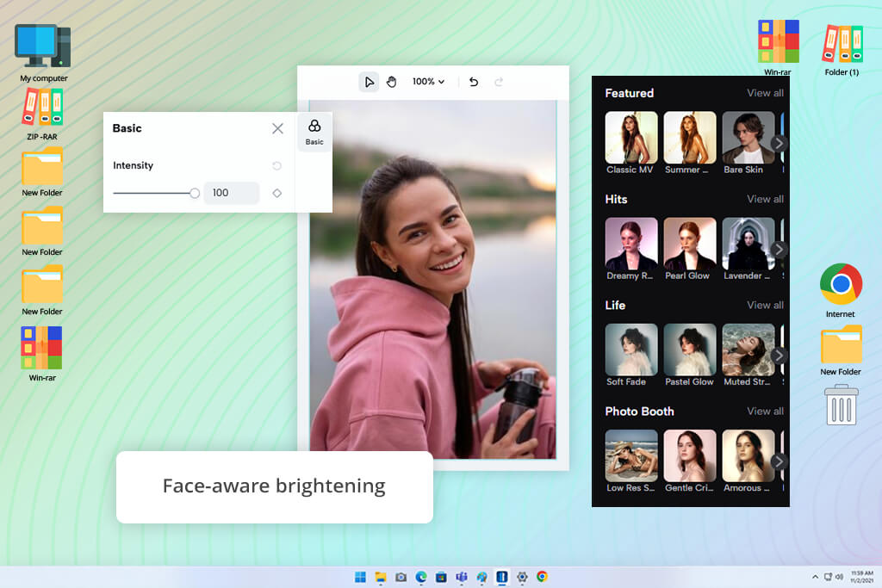This screenshot has width=882, height=588.
Task: Open the Basic filter tab icon
Action: [x=314, y=132]
